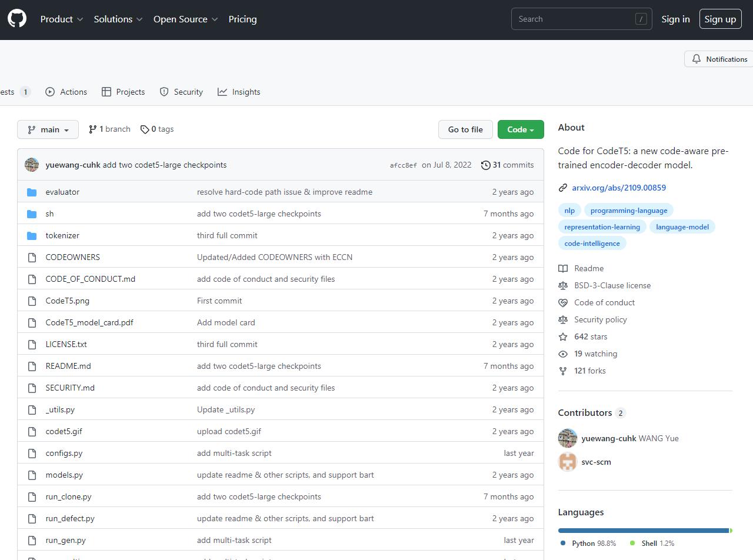
Task: Click the evaluator folder icon
Action: 32,192
